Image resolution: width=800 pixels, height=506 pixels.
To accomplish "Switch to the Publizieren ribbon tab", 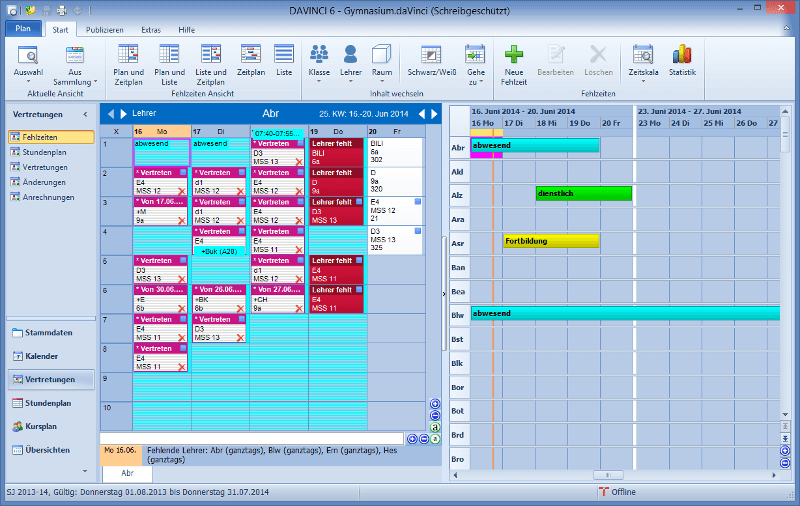I will click(105, 30).
